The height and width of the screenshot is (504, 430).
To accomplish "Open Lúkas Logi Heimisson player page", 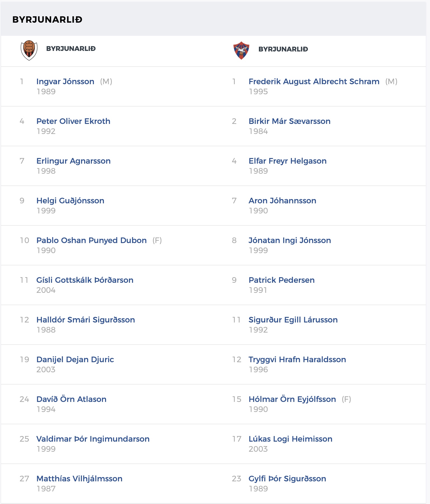I will click(290, 439).
